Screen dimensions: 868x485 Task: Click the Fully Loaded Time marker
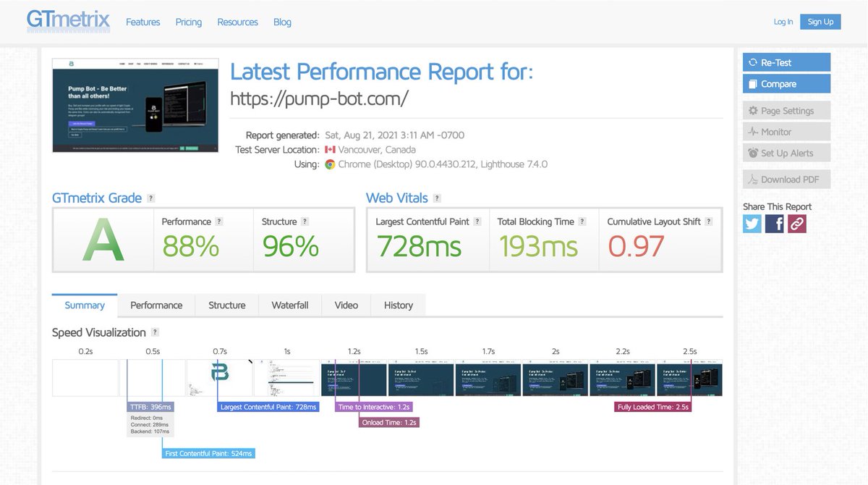(x=653, y=407)
